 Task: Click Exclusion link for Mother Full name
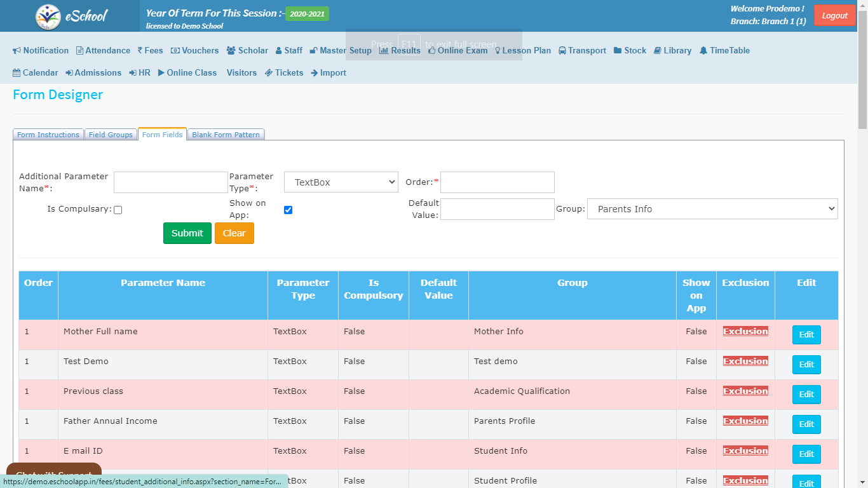coord(745,331)
